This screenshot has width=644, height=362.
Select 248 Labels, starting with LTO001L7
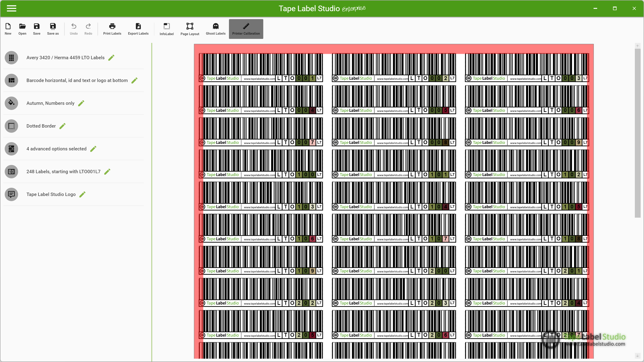64,172
